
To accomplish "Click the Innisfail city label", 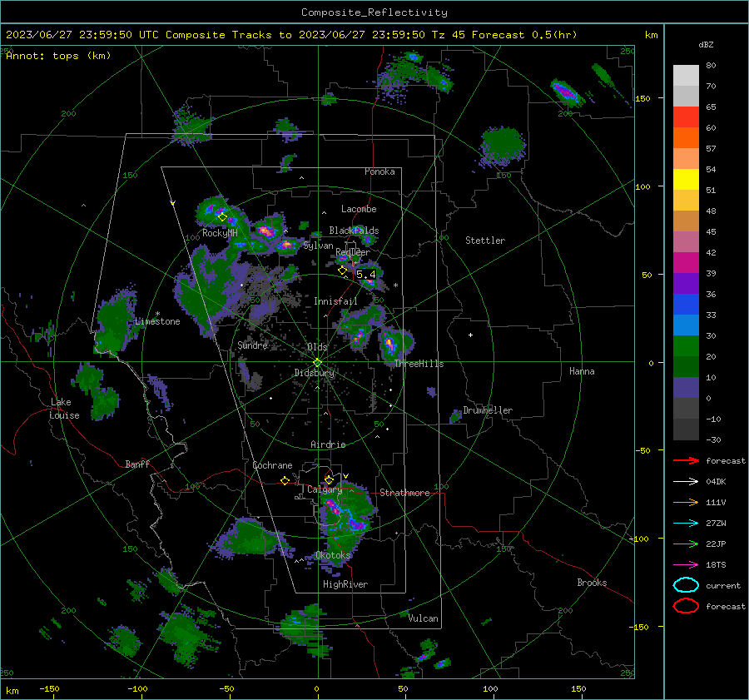I will click(335, 301).
